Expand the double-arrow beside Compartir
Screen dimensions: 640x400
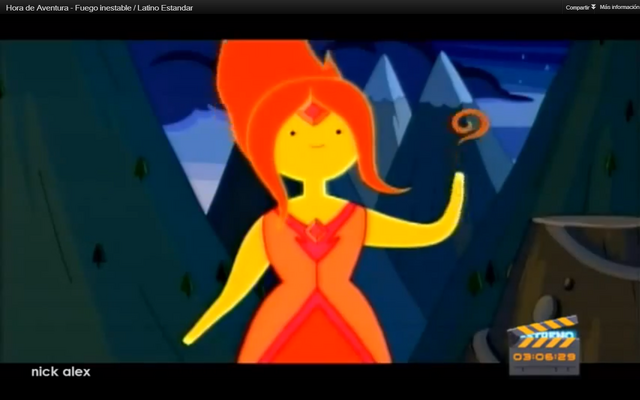tap(593, 7)
